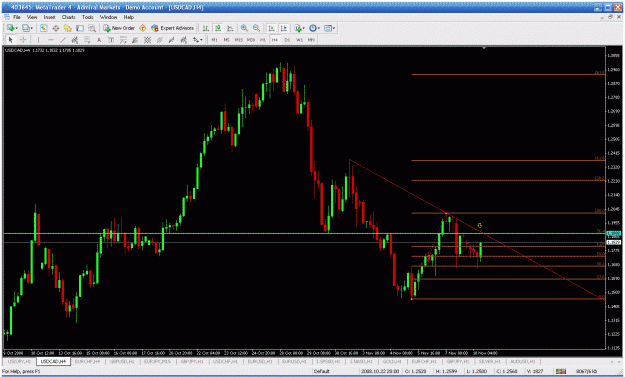Open the View menu
Image resolution: width=625 pixels, height=377 pixels.
(x=32, y=17)
